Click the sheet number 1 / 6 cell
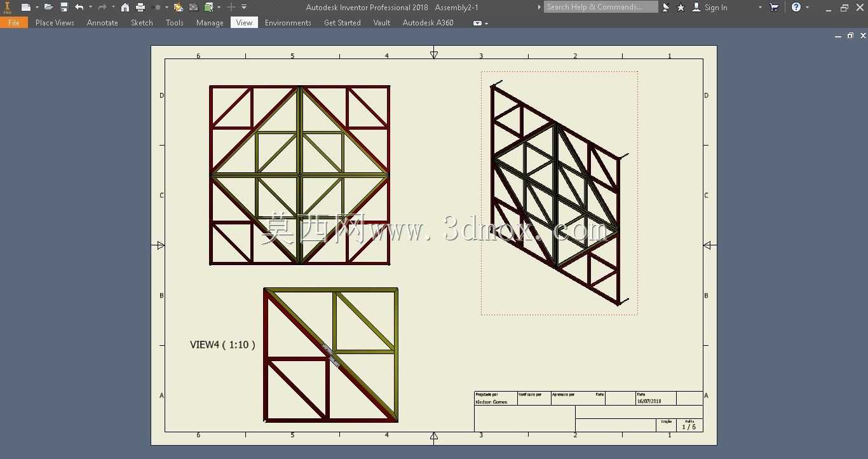This screenshot has width=868, height=459. (x=689, y=427)
